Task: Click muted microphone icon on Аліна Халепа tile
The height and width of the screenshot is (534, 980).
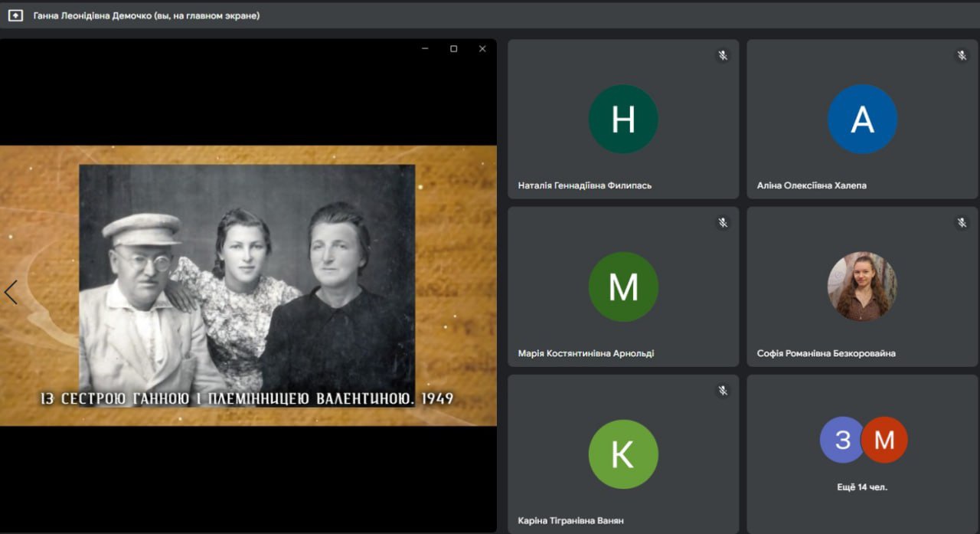Action: 962,55
